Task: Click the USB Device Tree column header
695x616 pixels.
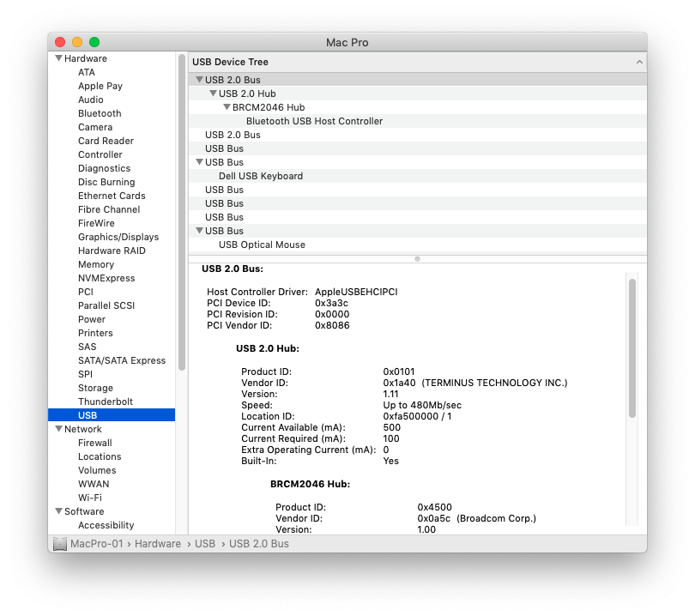Action: (417, 62)
